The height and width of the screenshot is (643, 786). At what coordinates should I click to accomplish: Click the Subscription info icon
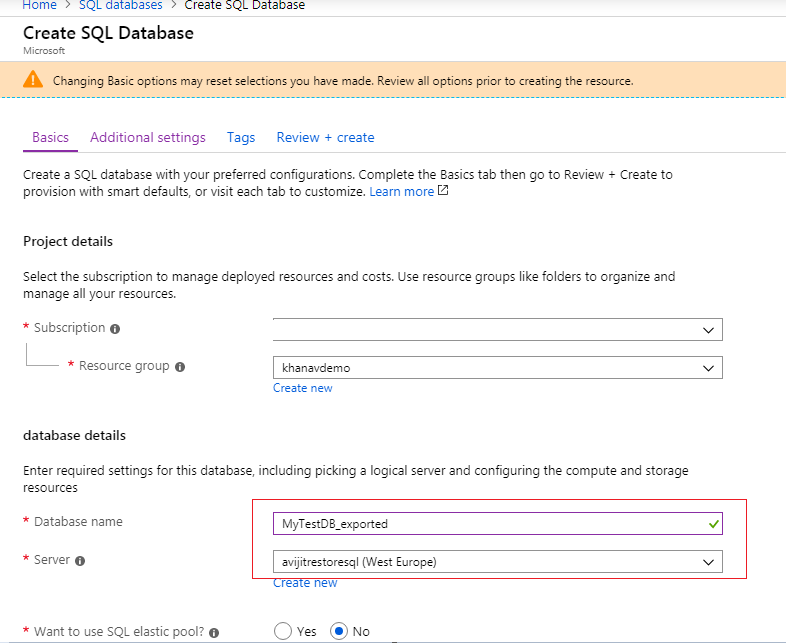[115, 329]
